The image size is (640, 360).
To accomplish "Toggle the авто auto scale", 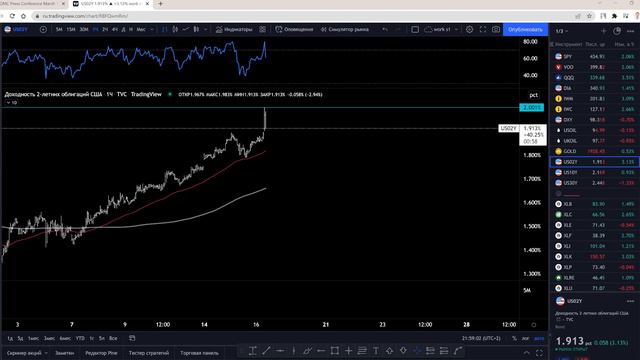I will click(x=539, y=338).
